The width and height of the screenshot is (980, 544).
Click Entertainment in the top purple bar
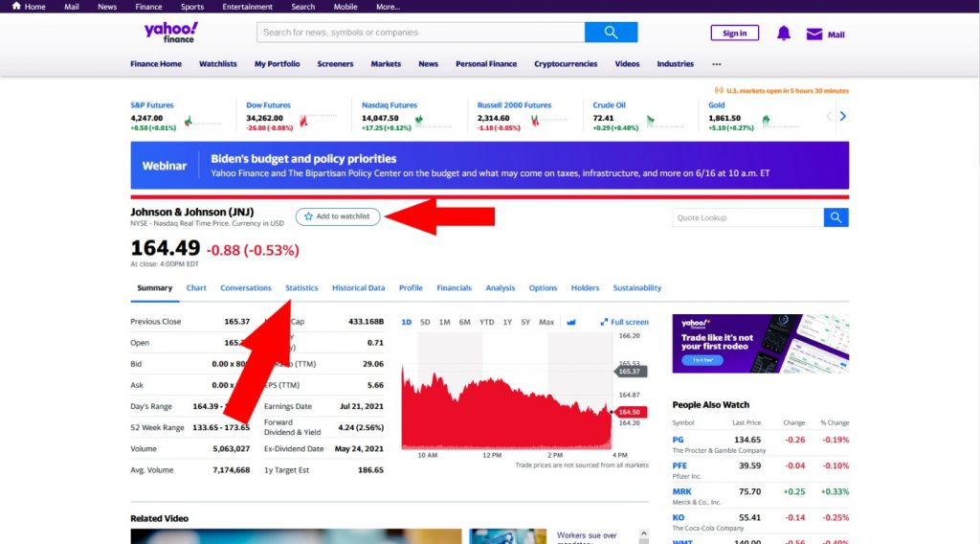click(x=248, y=7)
